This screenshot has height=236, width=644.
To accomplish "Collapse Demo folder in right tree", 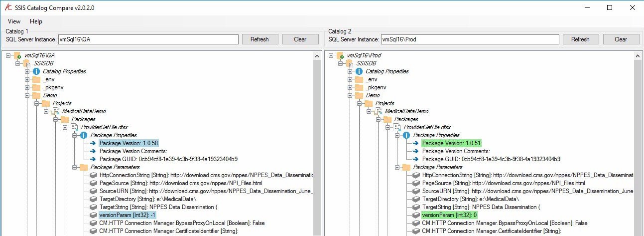I will click(350, 95).
